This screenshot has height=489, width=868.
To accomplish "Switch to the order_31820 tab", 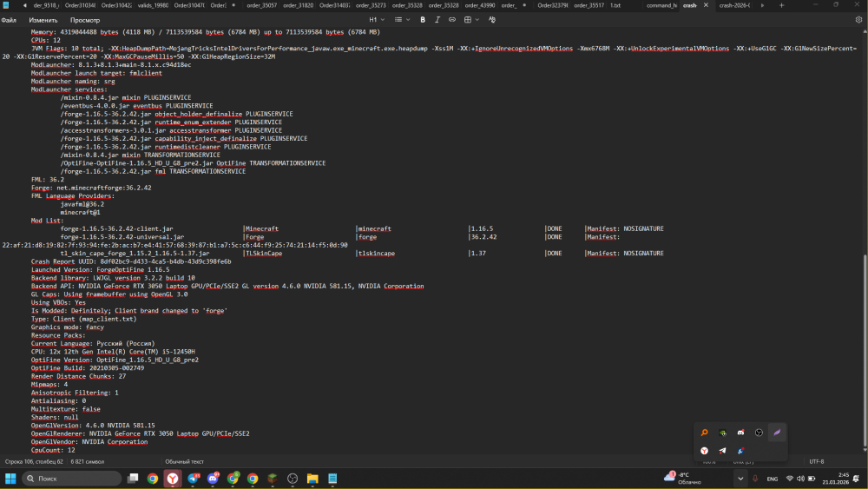I will pyautogui.click(x=298, y=5).
